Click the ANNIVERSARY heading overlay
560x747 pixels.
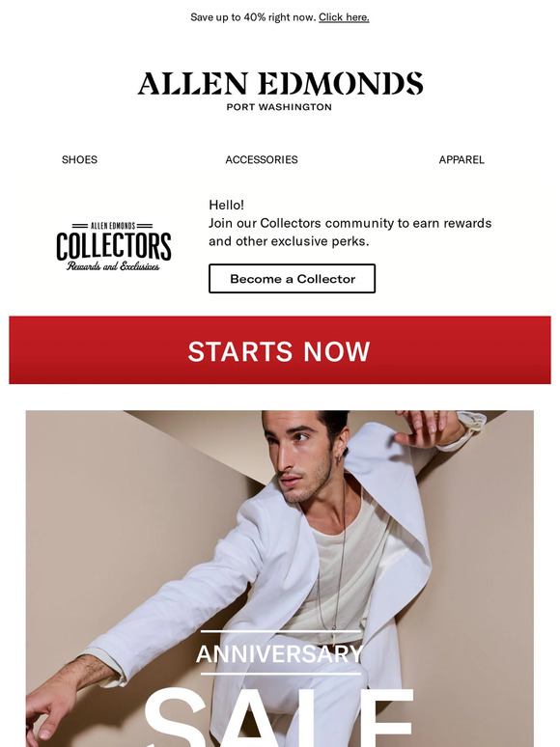tap(280, 653)
